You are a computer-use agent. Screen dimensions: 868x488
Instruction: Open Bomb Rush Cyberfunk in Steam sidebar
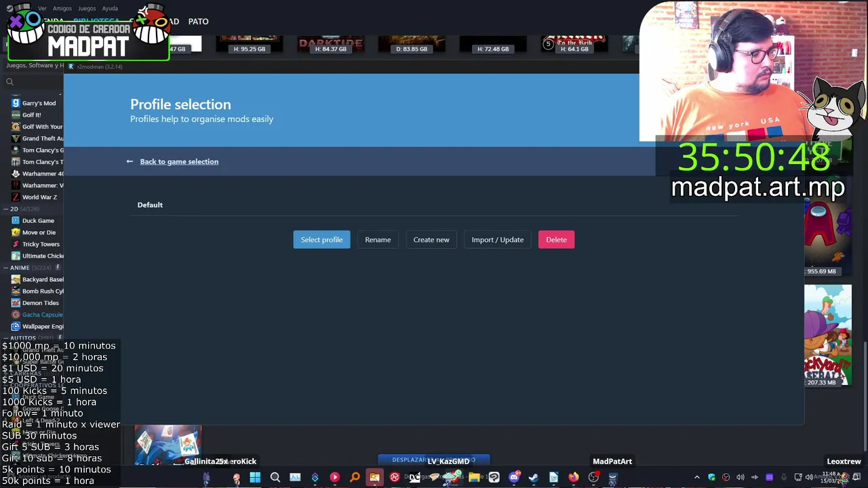(x=39, y=291)
